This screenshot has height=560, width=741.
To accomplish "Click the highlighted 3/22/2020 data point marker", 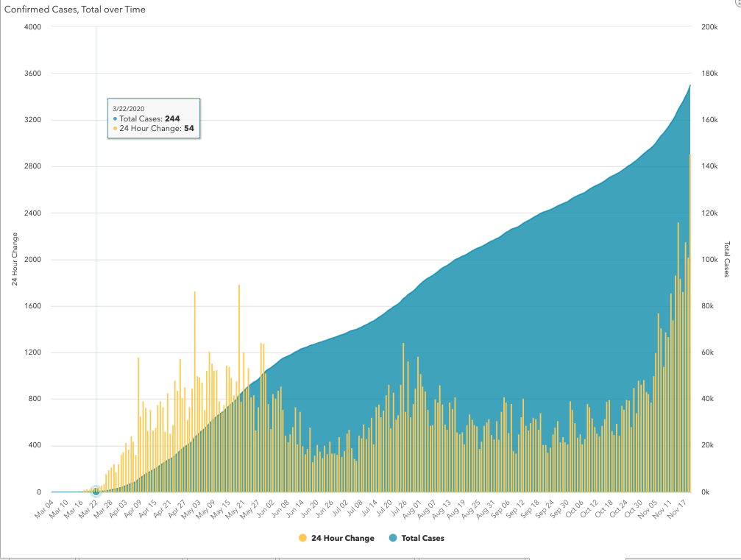I will [x=96, y=490].
